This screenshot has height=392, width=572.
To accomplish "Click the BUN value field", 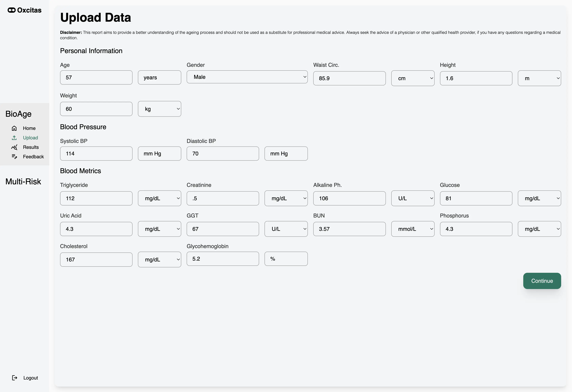I will point(349,229).
